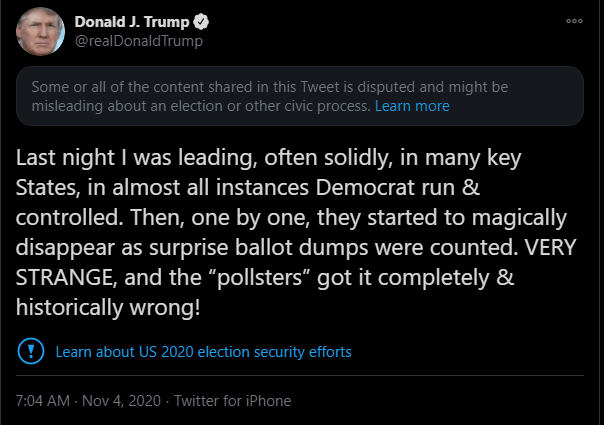Click the disputed content warning banner text
This screenshot has height=425, width=604.
[x=270, y=96]
